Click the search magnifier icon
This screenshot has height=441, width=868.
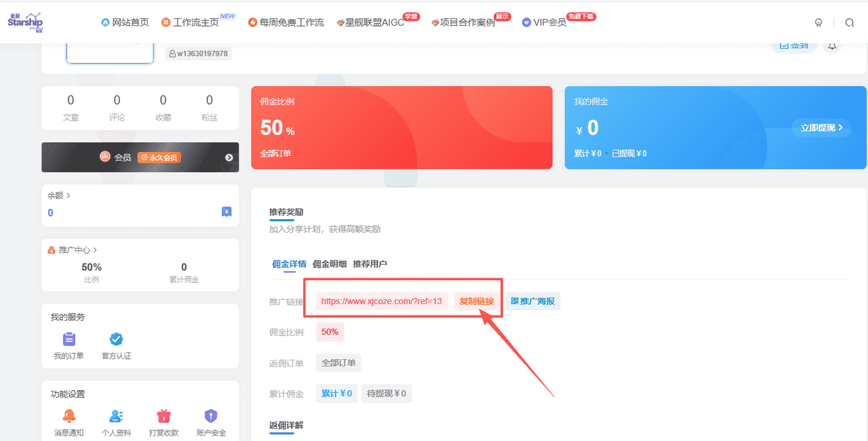pyautogui.click(x=849, y=22)
